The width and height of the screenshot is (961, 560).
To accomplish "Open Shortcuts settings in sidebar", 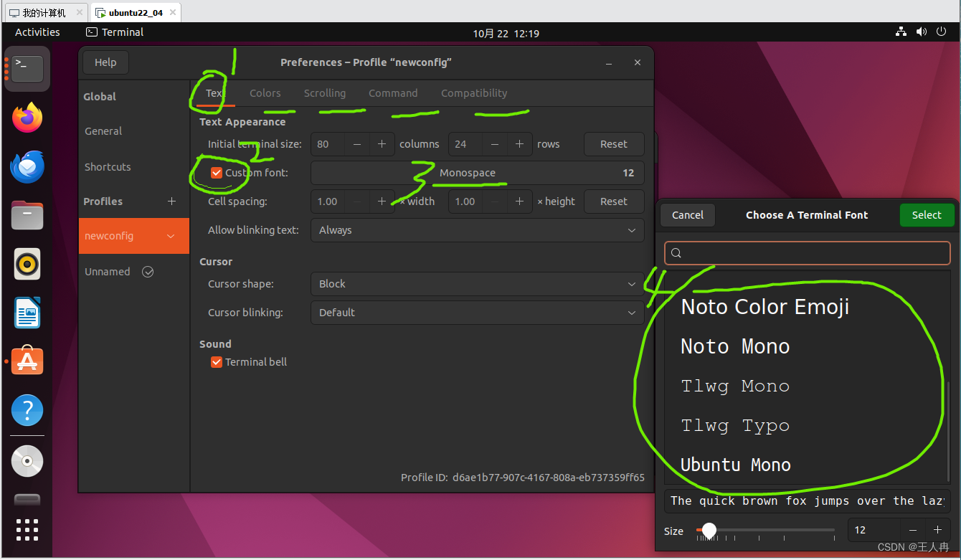I will tap(133, 167).
